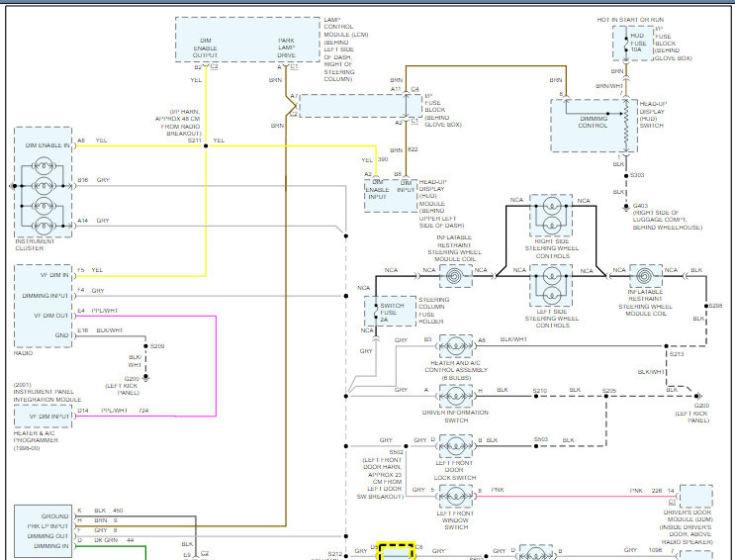Click the VF DIM INPUT heater programmer box
This screenshot has width=735, height=560.
tap(44, 417)
